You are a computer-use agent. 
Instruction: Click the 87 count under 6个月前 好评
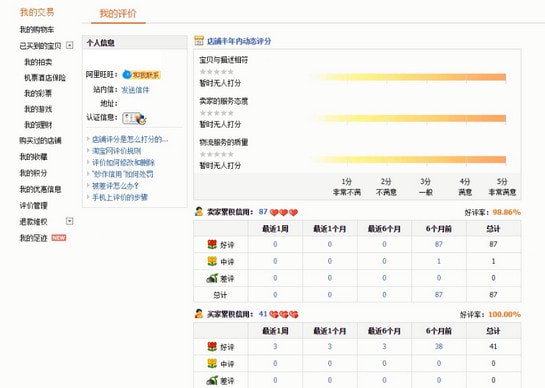(x=439, y=244)
